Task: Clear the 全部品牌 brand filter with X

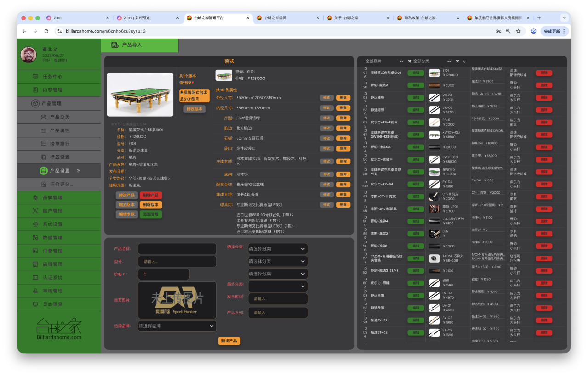Action: pyautogui.click(x=410, y=61)
